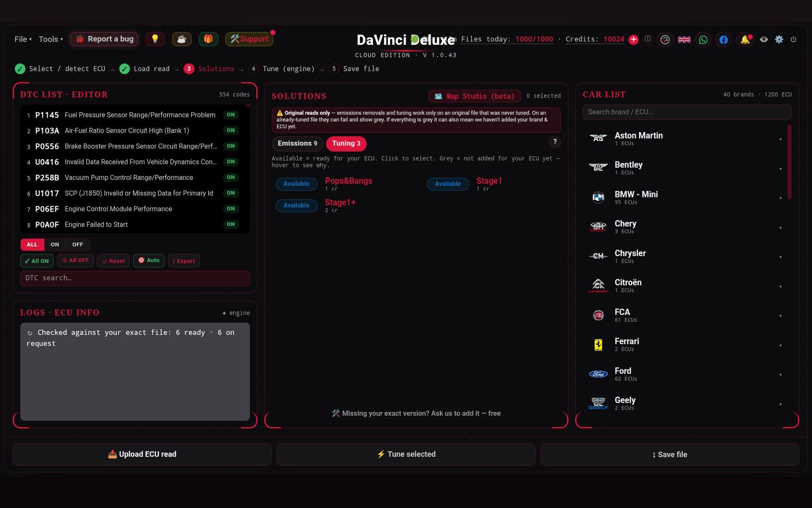Filter DTC list by ON

tap(55, 244)
